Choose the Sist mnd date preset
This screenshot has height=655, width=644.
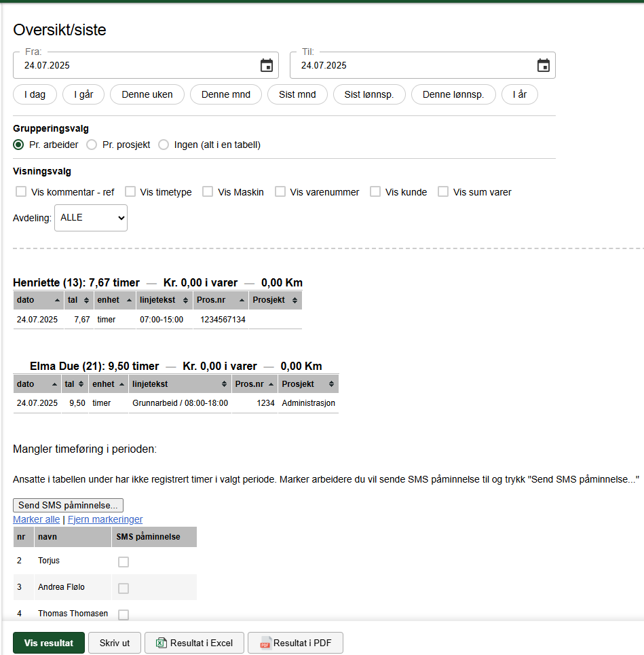click(x=297, y=94)
